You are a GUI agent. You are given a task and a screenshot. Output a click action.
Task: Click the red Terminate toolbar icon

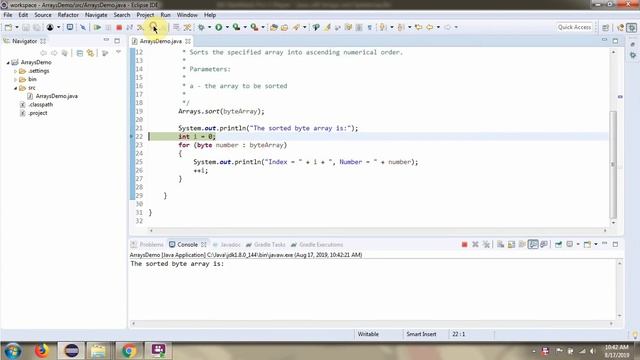click(x=119, y=27)
